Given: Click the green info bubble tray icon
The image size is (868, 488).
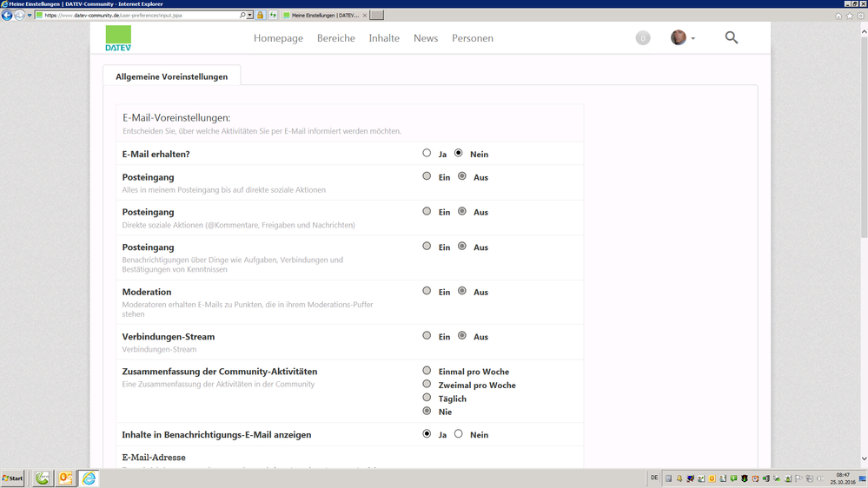Looking at the screenshot, I should tap(733, 478).
